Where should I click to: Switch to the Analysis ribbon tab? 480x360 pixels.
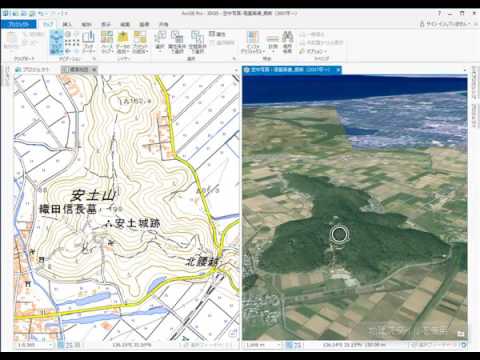(x=86, y=24)
